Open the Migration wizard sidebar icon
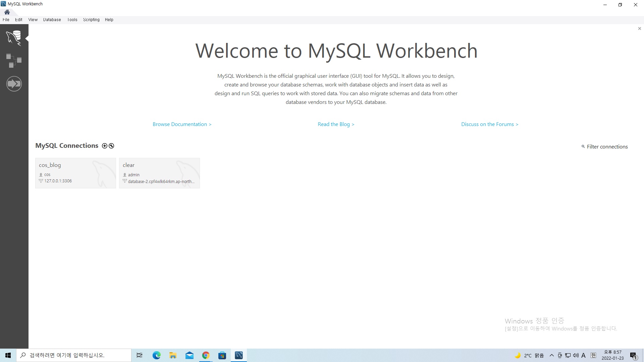This screenshot has height=362, width=644. point(14,84)
